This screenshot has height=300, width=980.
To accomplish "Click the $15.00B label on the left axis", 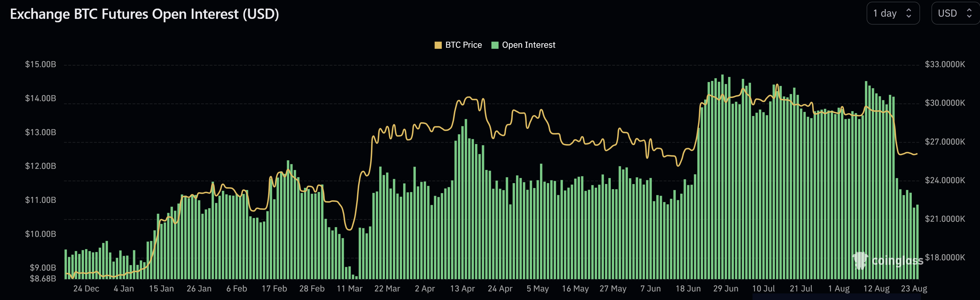I will click(40, 64).
